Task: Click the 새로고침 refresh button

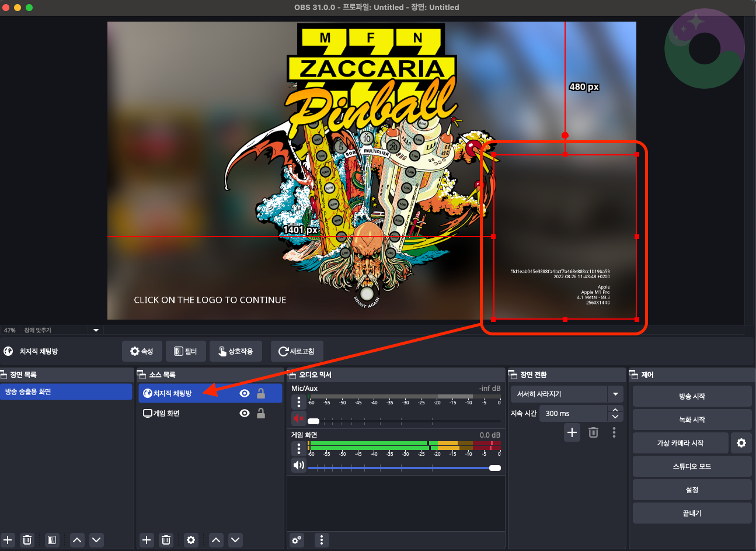Action: (x=297, y=351)
